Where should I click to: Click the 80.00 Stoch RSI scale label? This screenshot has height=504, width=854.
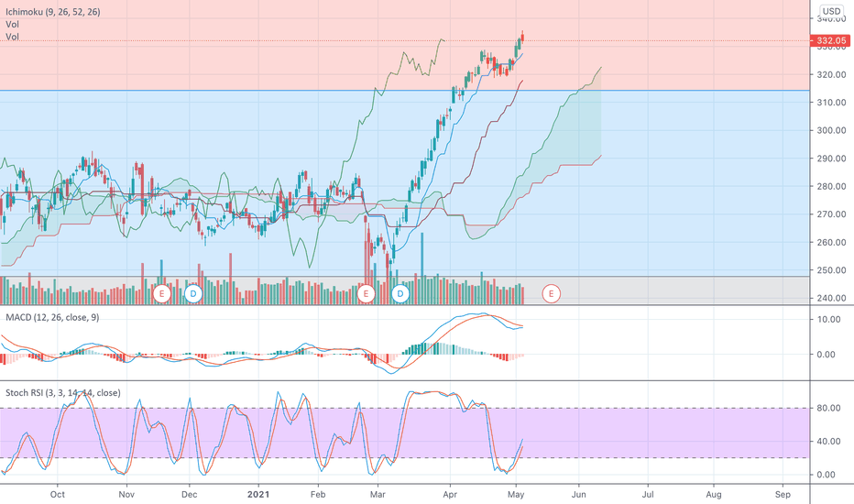coord(829,408)
